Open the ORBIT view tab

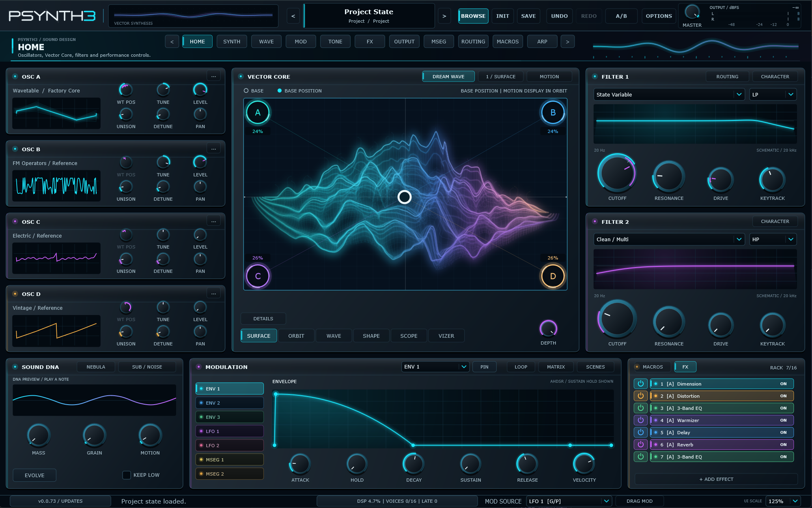tap(296, 336)
